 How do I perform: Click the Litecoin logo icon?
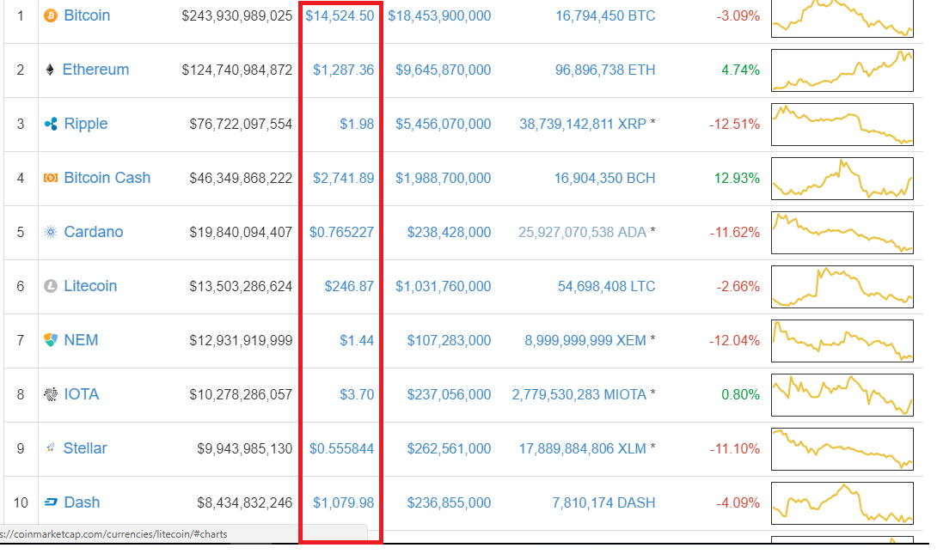click(x=51, y=286)
